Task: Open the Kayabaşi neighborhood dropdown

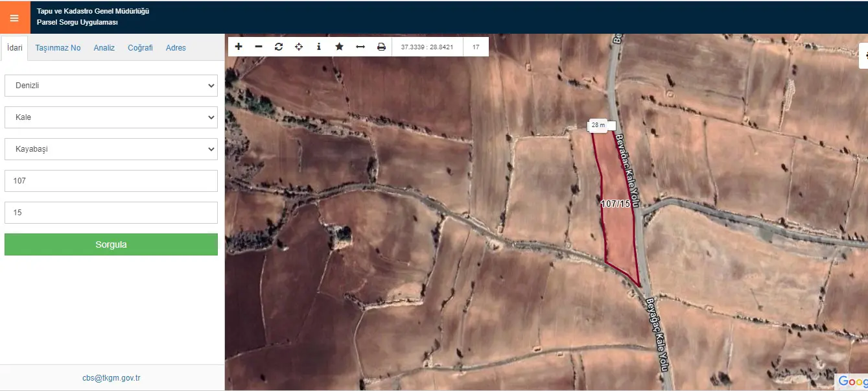Action: [111, 149]
